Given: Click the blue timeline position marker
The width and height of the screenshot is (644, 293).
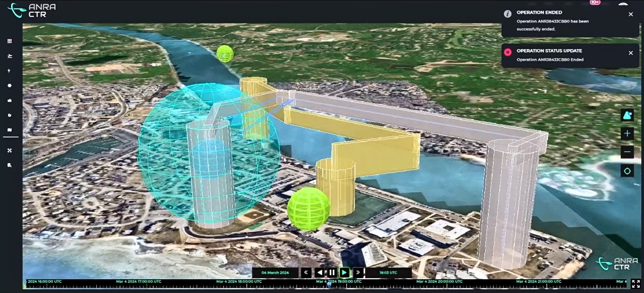Looking at the screenshot, I should pos(329,285).
